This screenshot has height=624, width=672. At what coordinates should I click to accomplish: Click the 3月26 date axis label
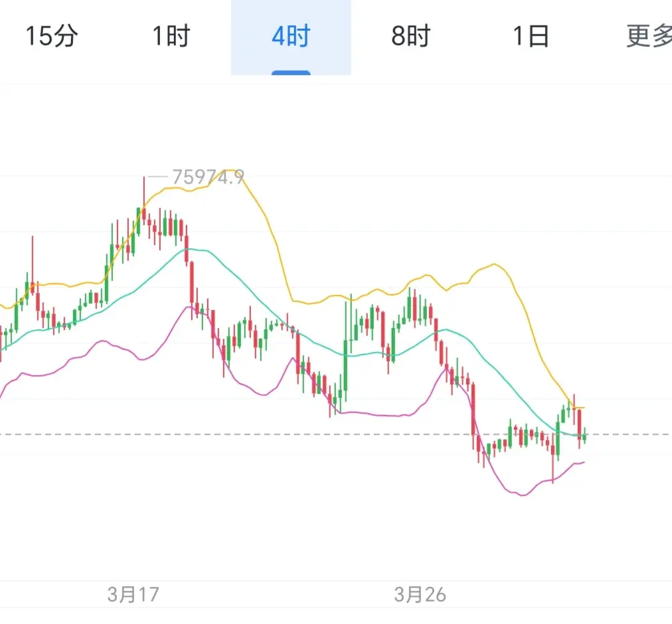420,594
